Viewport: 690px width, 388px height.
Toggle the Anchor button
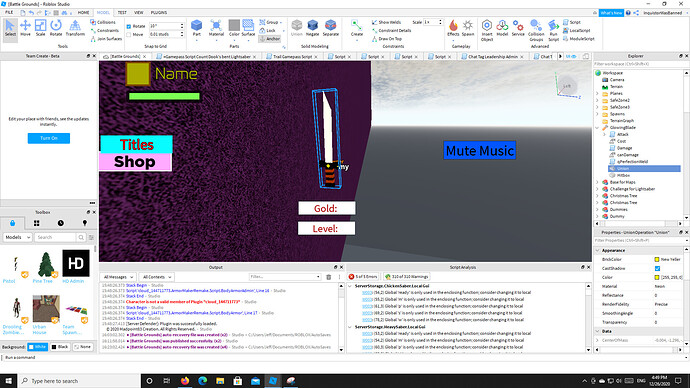[x=270, y=39]
